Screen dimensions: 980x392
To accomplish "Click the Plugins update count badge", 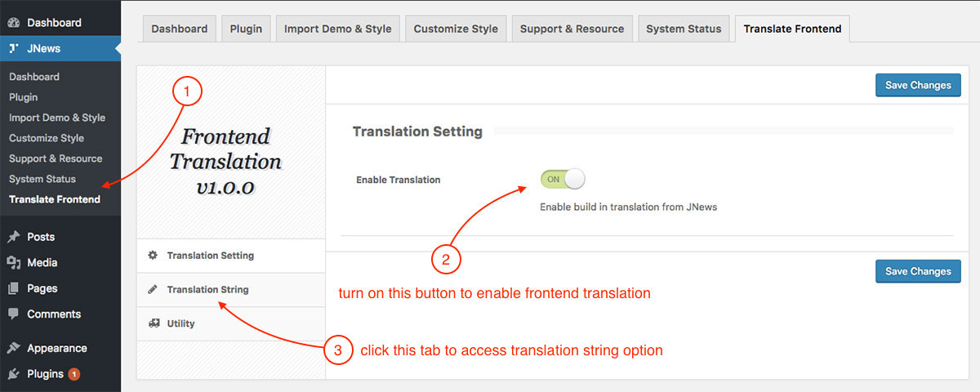I will click(74, 374).
